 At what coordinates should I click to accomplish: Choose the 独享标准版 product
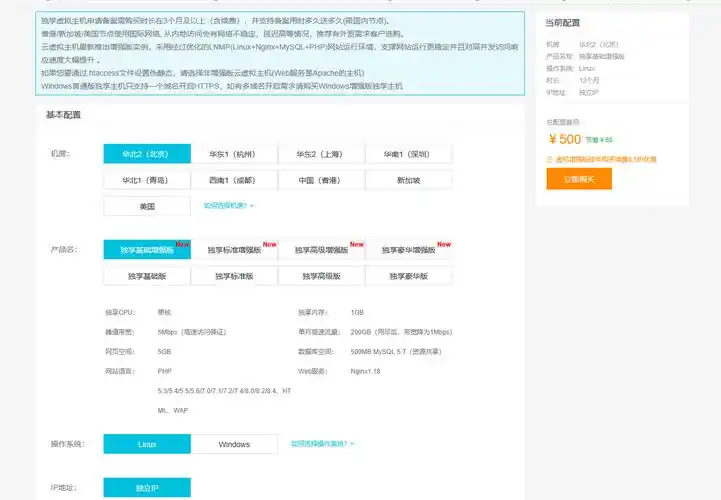235,276
